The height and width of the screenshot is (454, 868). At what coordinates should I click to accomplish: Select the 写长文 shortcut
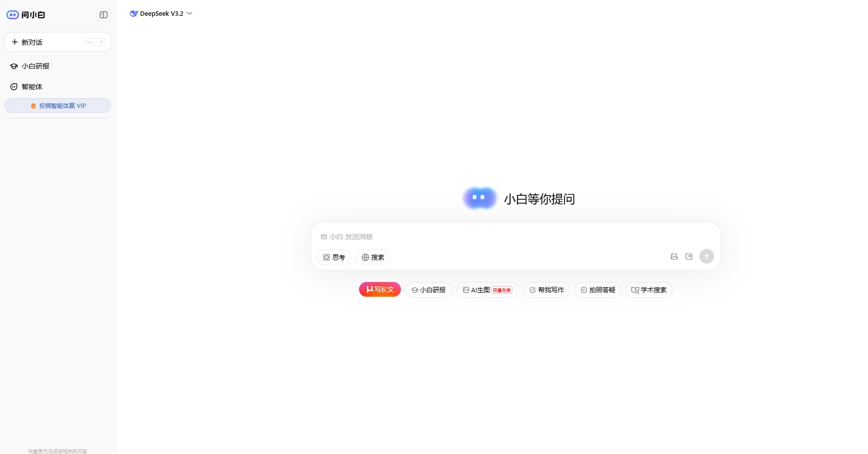(x=380, y=289)
